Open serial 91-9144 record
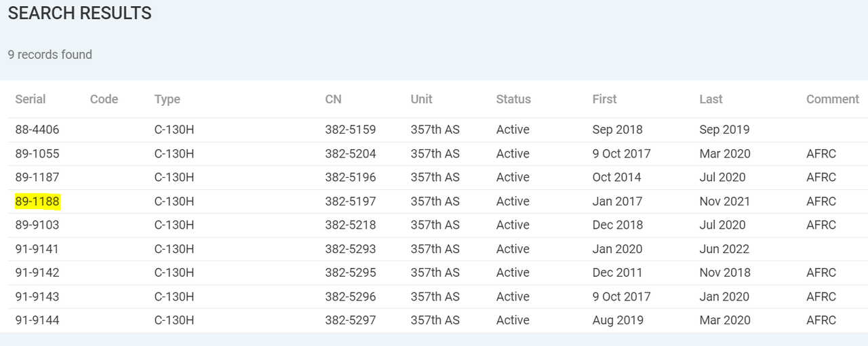 click(37, 320)
